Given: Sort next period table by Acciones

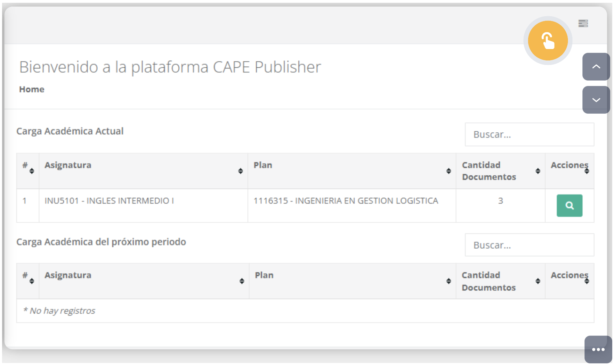Looking at the screenshot, I should [x=569, y=281].
